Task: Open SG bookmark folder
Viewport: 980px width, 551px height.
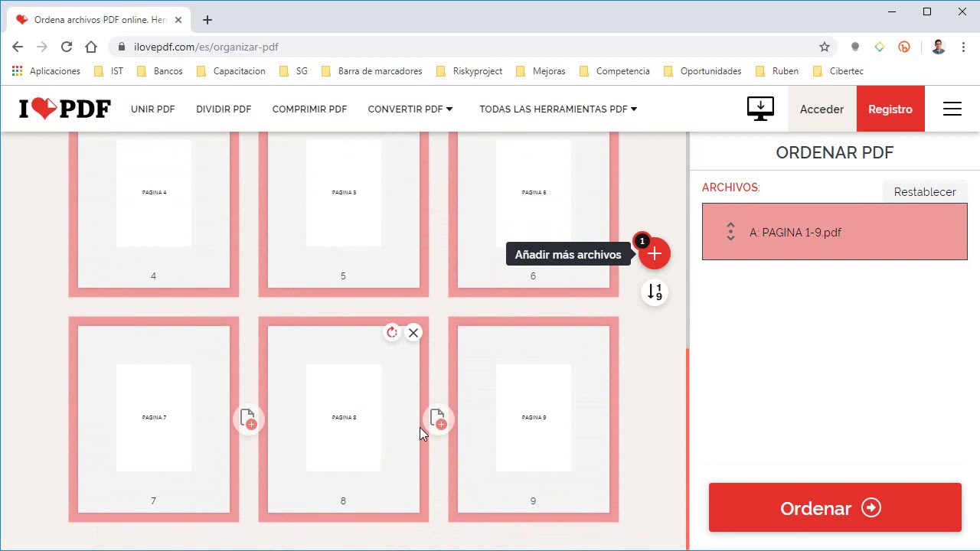Action: [x=293, y=71]
